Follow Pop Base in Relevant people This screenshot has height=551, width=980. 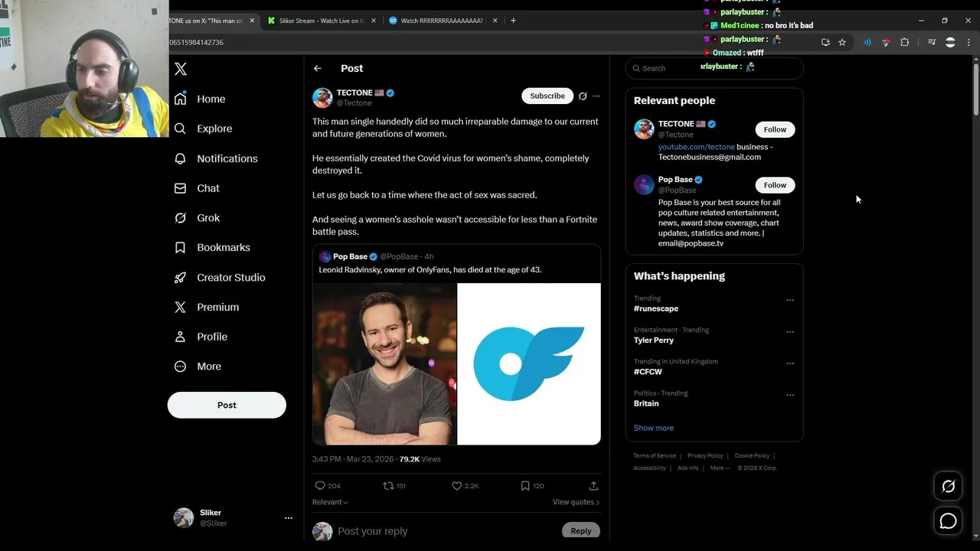click(775, 185)
